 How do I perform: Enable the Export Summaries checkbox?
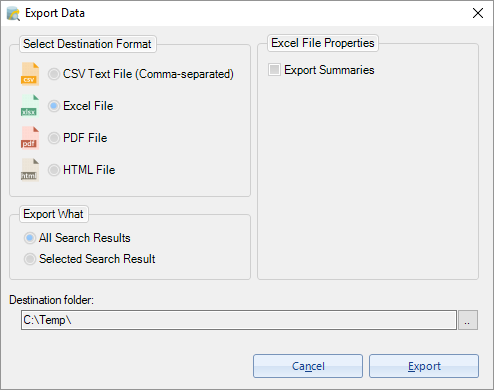point(274,70)
